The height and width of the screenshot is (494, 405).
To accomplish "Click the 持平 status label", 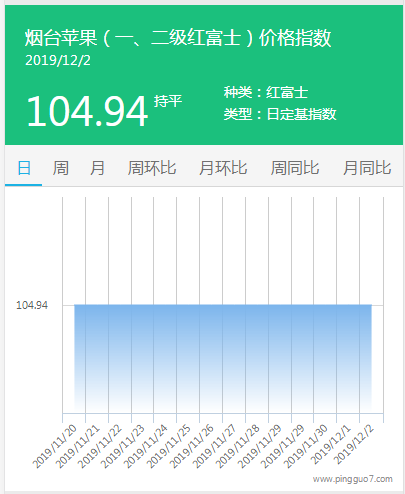I will (168, 101).
